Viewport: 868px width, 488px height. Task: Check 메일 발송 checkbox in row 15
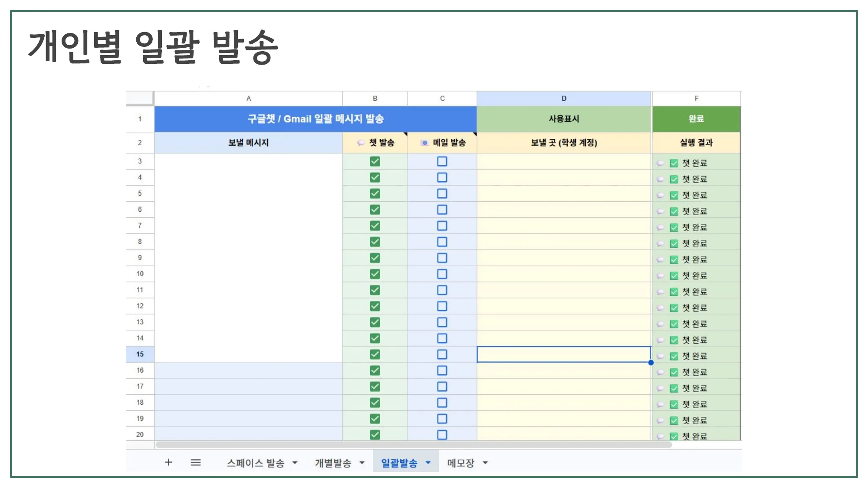(x=442, y=354)
